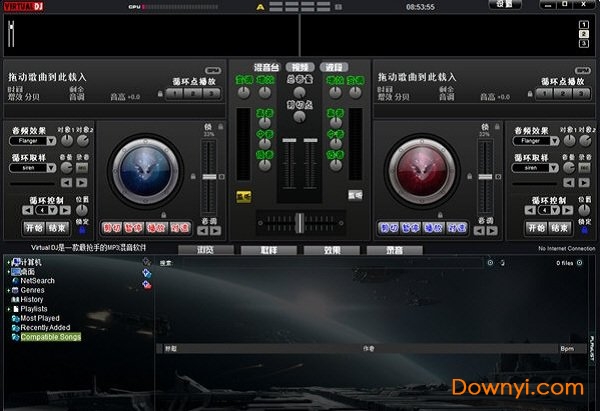Click the NetSearch icon in browser tree

coord(15,281)
